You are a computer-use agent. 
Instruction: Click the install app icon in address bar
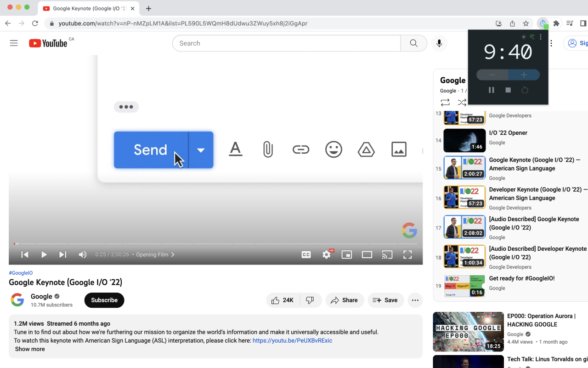(498, 23)
